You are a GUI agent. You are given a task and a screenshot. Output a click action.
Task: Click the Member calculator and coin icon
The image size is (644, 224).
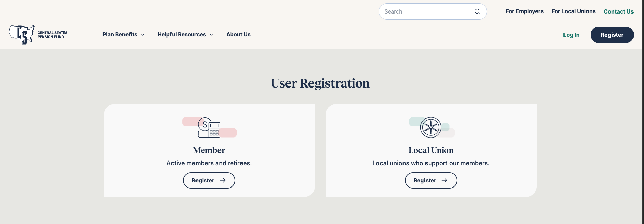(209, 127)
